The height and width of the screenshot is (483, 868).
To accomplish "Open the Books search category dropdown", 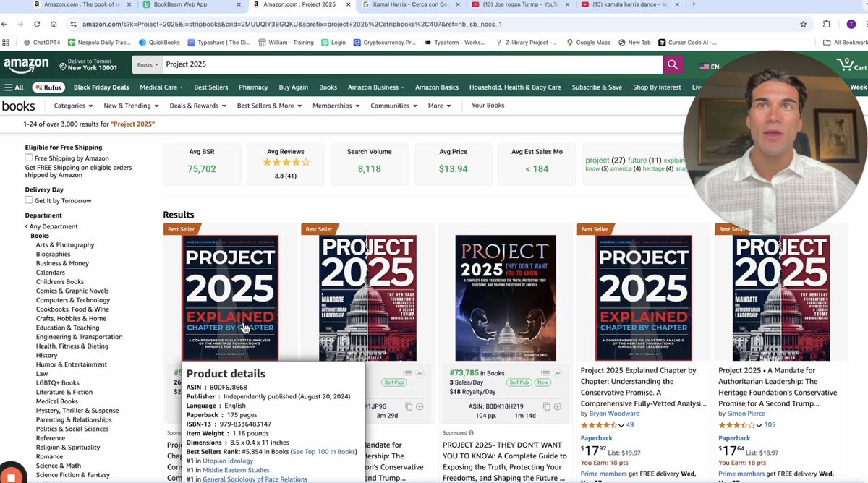I will pyautogui.click(x=147, y=64).
